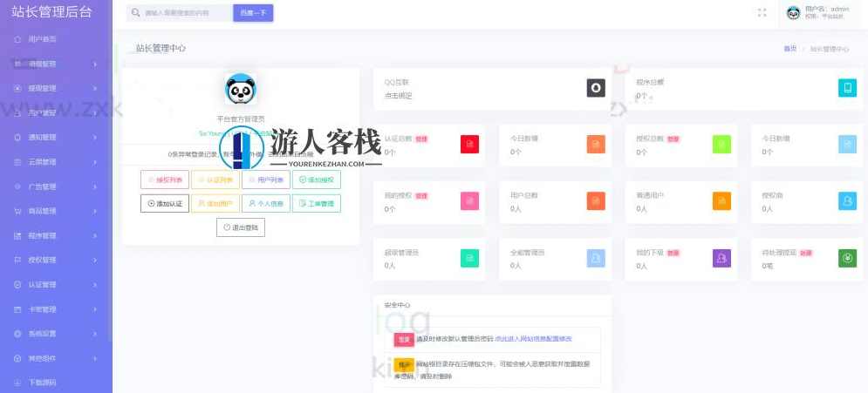Open the 授权管理 menu label
This screenshot has width=868, height=393.
coord(42,260)
